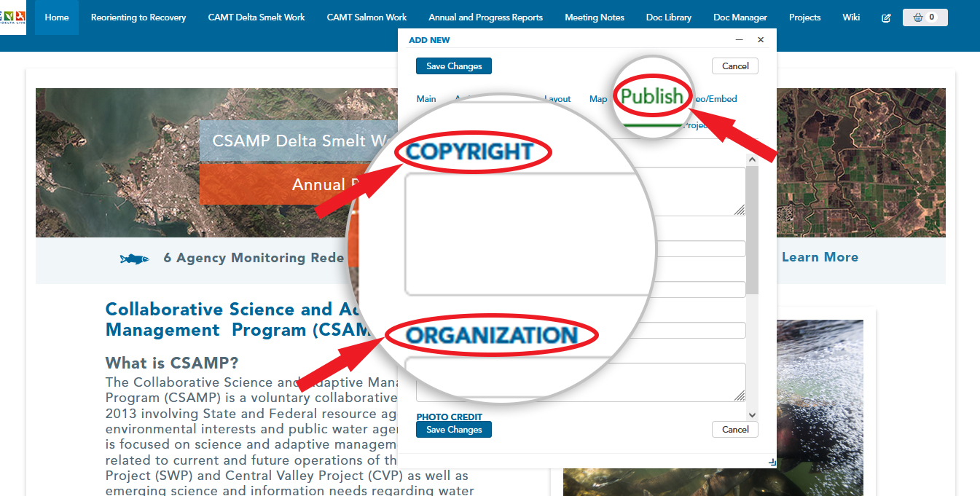Click the ADD NEW dialog title
The image size is (980, 496).
pos(430,40)
